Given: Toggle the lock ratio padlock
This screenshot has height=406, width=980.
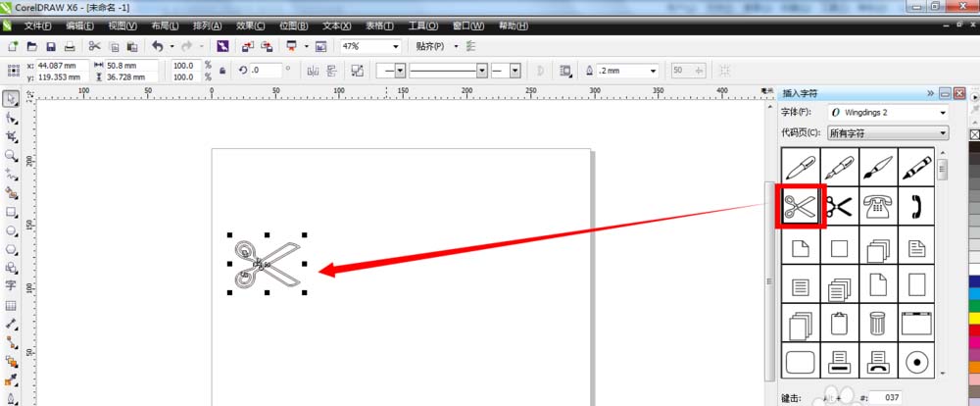Looking at the screenshot, I should click(x=223, y=72).
